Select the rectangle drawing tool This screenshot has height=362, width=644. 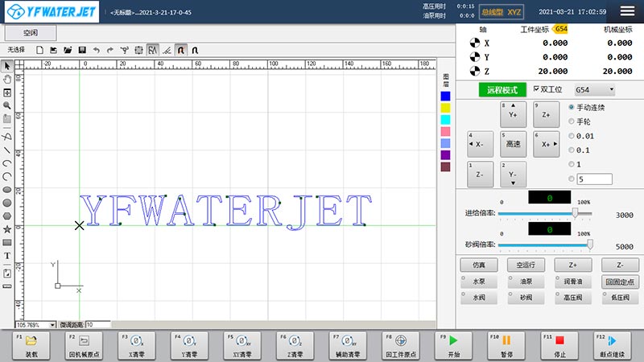7,243
